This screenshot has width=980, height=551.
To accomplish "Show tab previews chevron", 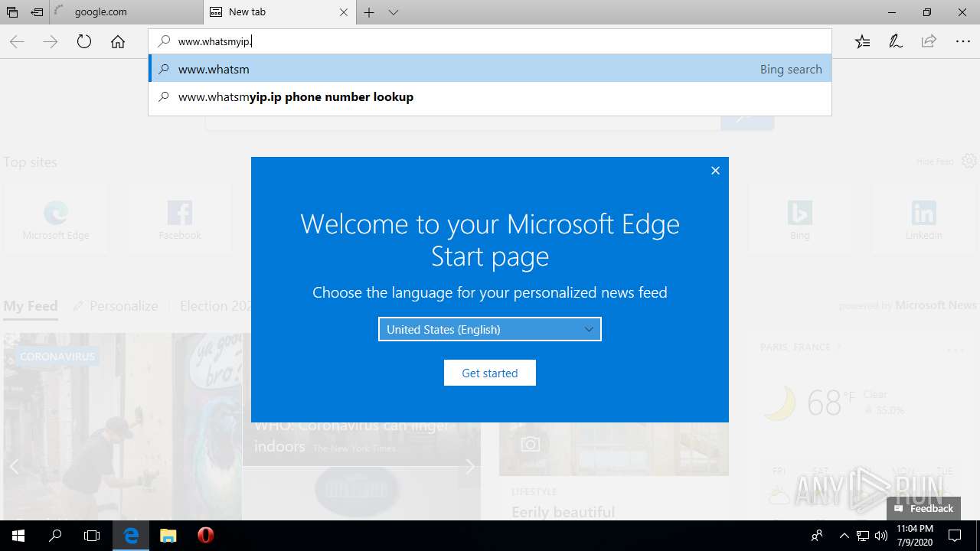I will [394, 12].
